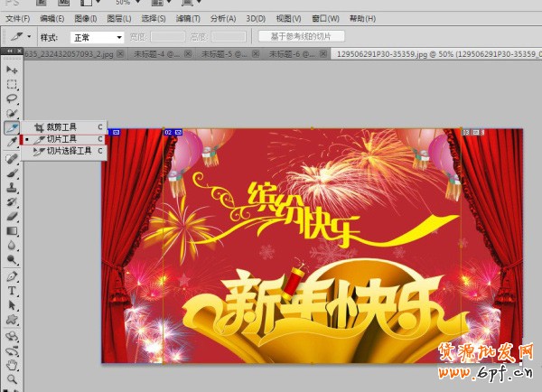This screenshot has height=392, width=542.
Task: Open the 图层(L) menu
Action: point(117,18)
